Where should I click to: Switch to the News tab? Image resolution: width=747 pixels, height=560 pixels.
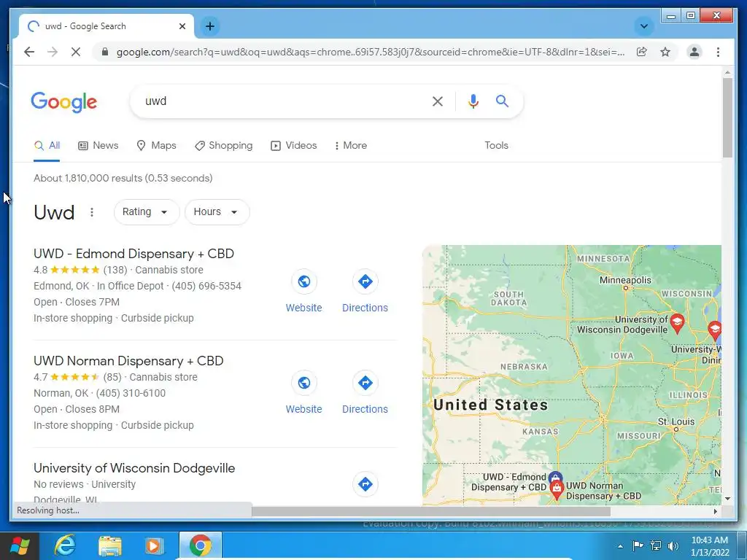(x=98, y=146)
